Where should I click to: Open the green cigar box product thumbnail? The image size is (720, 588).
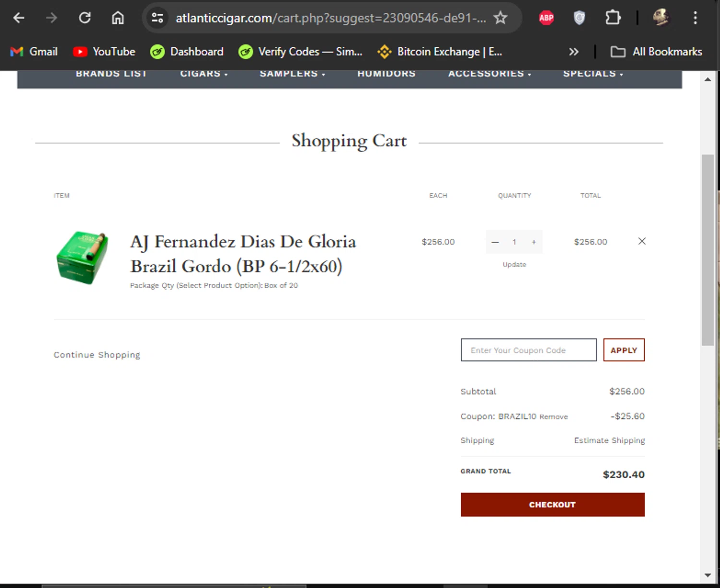tap(82, 258)
